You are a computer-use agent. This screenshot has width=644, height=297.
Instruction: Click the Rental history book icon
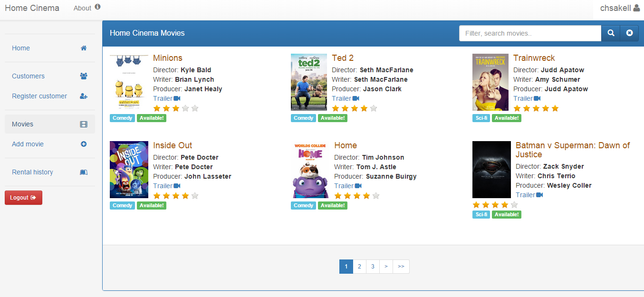pos(84,172)
